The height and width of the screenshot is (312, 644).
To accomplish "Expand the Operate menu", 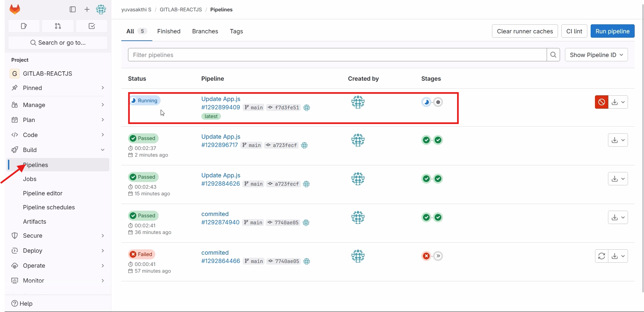I will (x=58, y=265).
